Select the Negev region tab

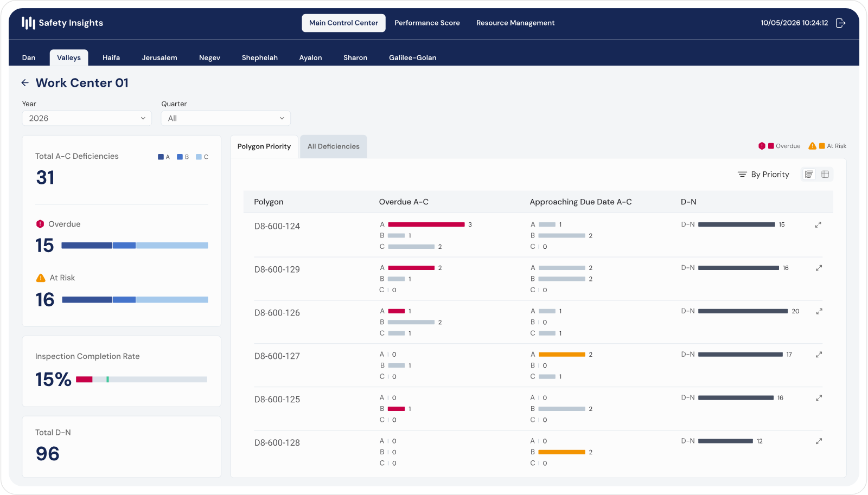[x=209, y=57]
